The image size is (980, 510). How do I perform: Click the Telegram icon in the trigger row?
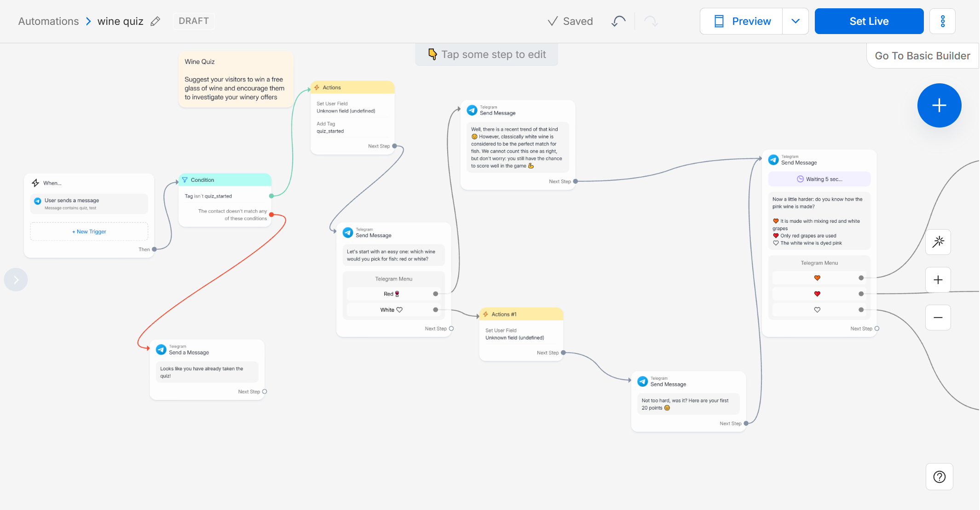pos(38,201)
